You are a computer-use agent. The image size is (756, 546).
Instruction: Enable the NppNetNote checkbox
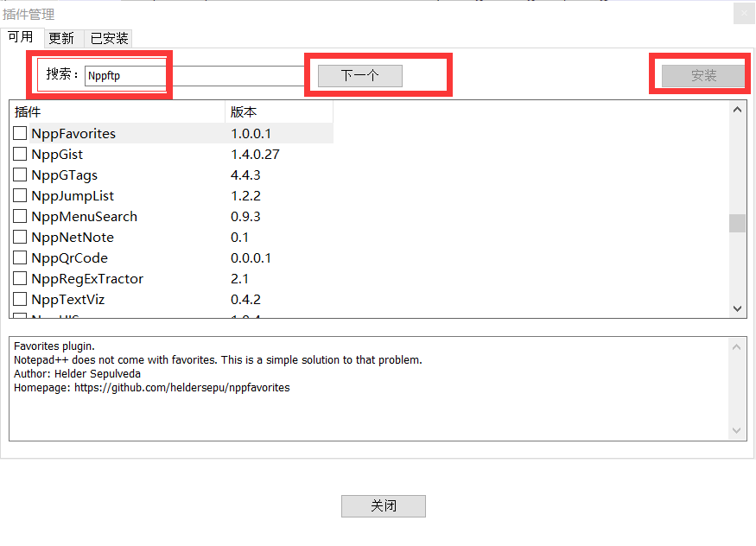click(x=20, y=237)
